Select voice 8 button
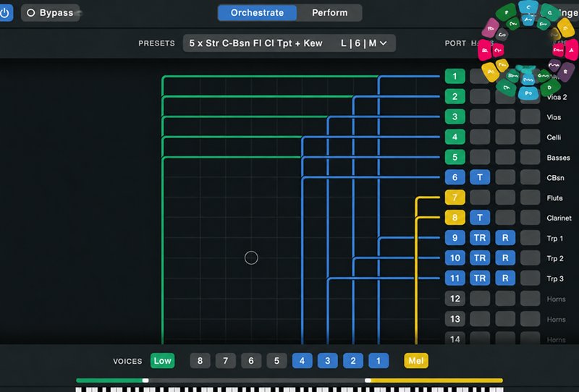579x392 pixels. click(200, 361)
